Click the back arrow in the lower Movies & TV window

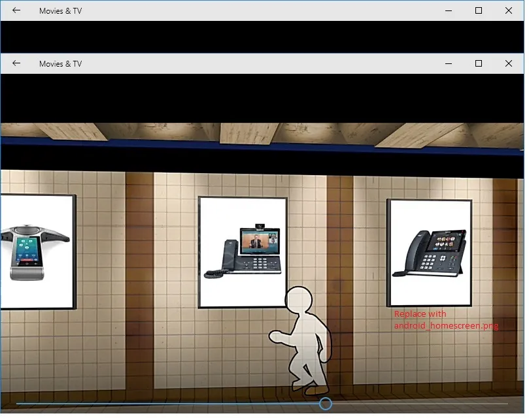[16, 63]
